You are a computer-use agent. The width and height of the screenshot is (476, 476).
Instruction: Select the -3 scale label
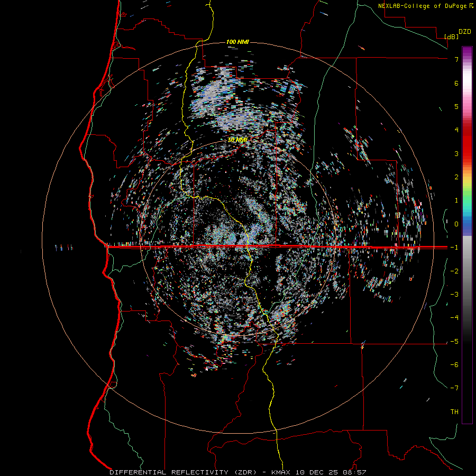tap(454, 295)
